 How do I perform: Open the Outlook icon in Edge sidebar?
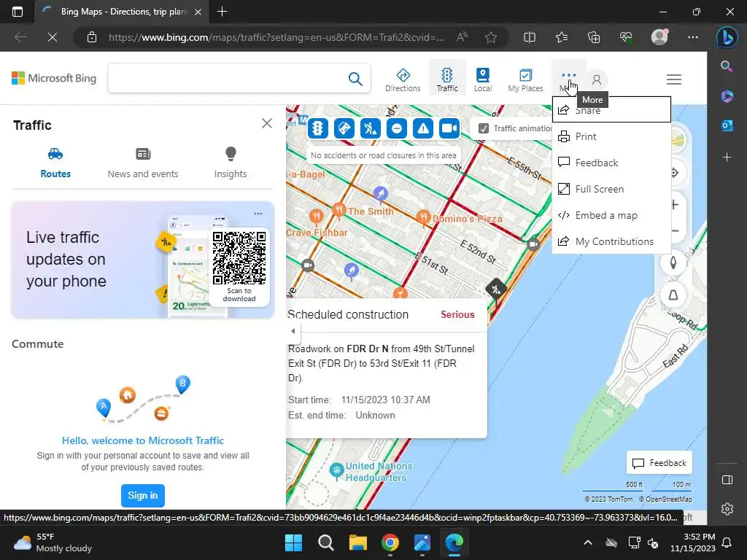[x=727, y=125]
